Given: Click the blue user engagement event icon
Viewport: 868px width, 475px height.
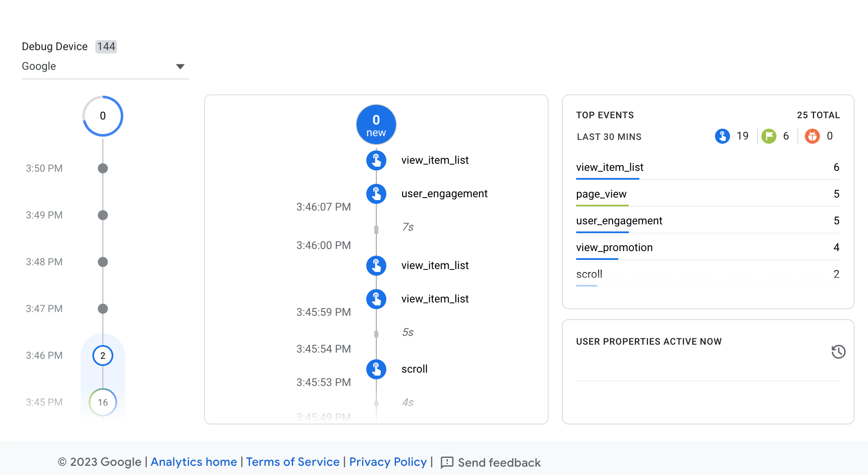Looking at the screenshot, I should pos(376,193).
